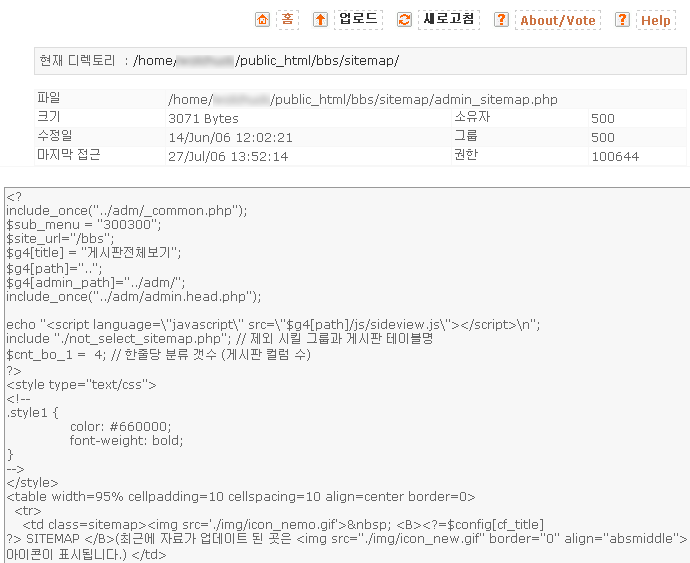Click the admin_sitemap.php file path value
This screenshot has height=563, width=690.
[362, 100]
